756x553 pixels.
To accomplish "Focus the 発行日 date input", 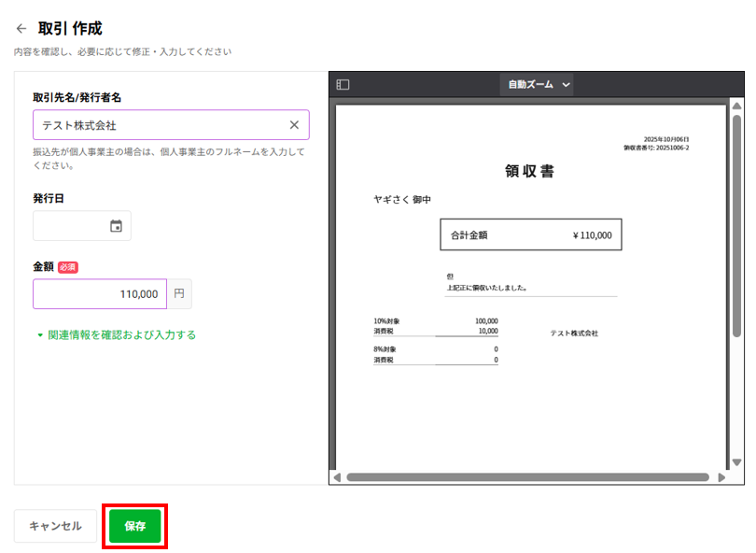I will point(82,226).
